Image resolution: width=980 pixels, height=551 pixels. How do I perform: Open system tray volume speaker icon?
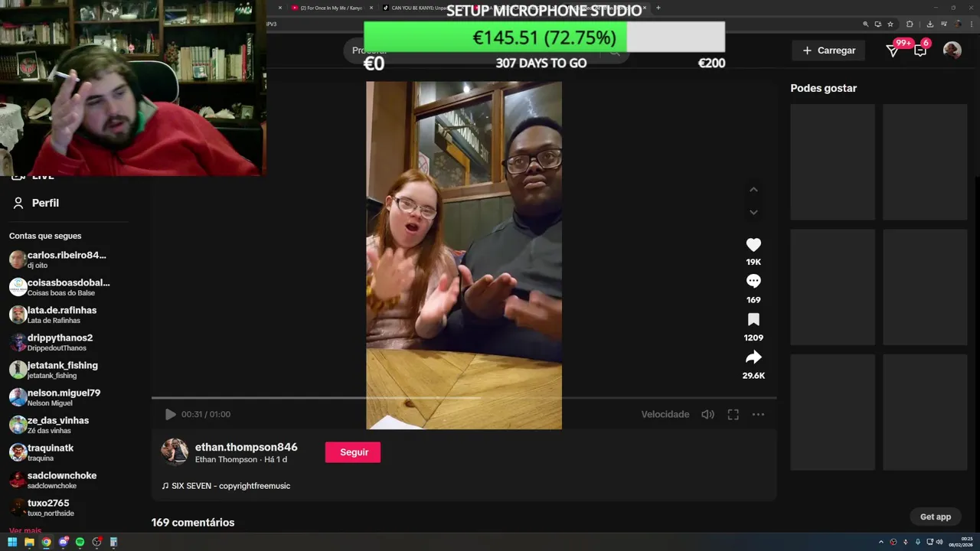pyautogui.click(x=939, y=542)
